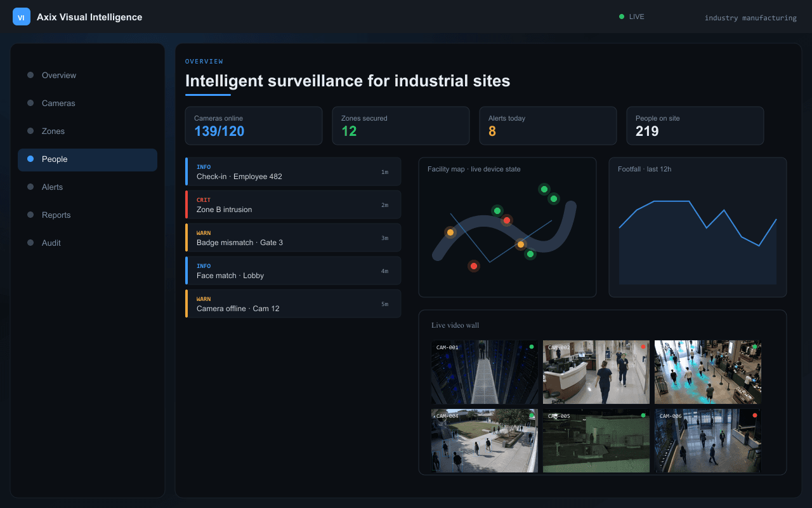The width and height of the screenshot is (812, 508).
Task: Click the "Live video wall" heading
Action: coord(455,325)
